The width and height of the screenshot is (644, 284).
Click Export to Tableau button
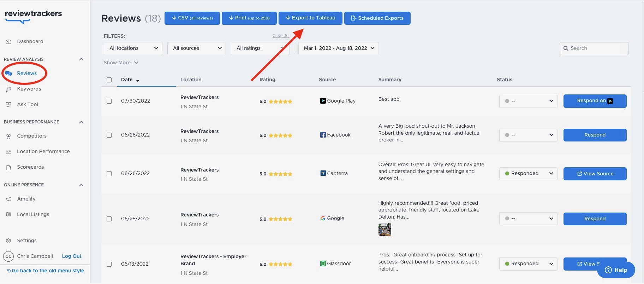coord(310,18)
